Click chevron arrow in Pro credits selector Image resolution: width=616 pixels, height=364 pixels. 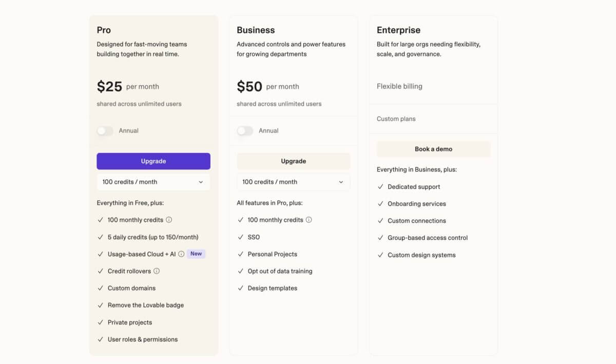[201, 182]
